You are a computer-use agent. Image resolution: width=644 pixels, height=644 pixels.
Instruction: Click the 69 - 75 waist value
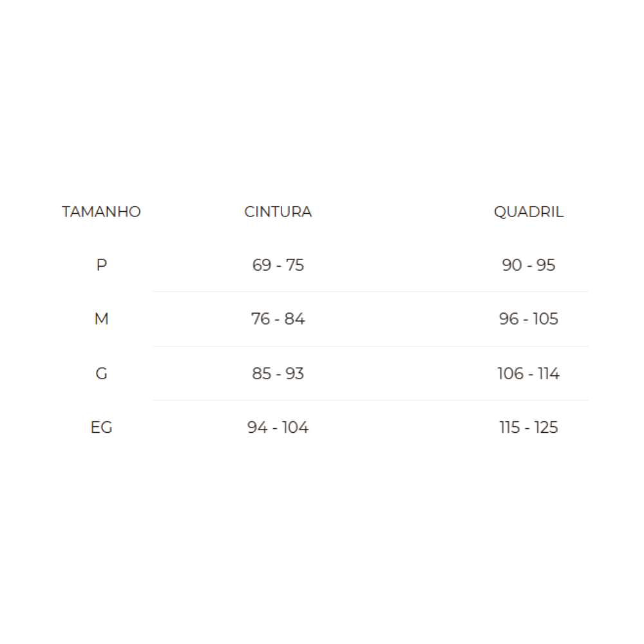(278, 265)
